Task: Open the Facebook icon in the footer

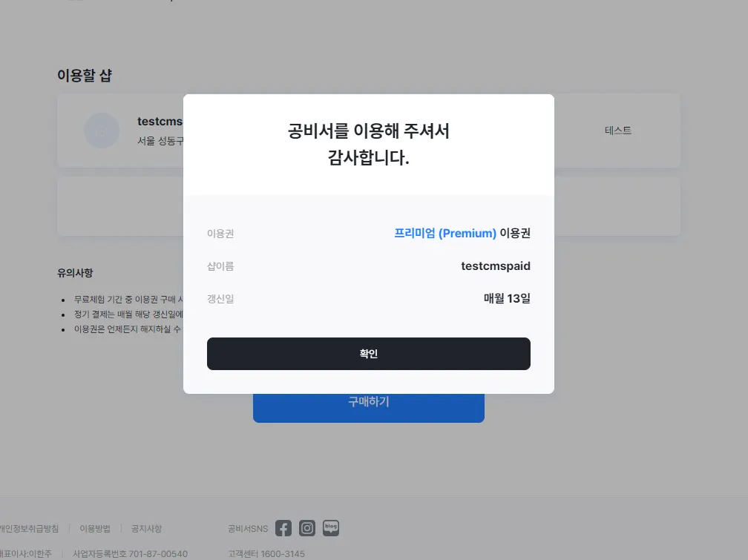Action: [x=283, y=528]
